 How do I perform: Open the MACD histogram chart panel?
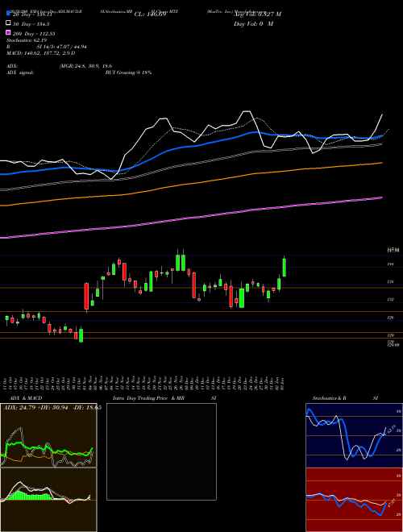tap(48, 500)
